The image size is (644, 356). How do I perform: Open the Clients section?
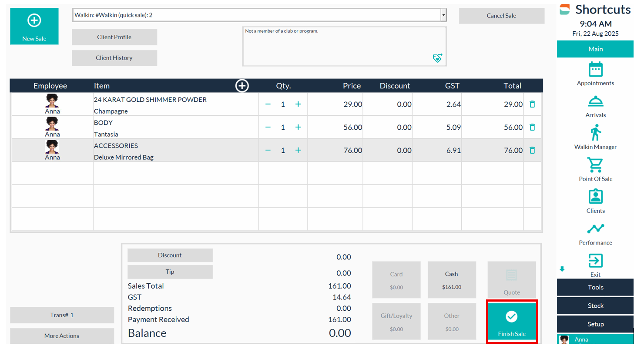coord(595,201)
